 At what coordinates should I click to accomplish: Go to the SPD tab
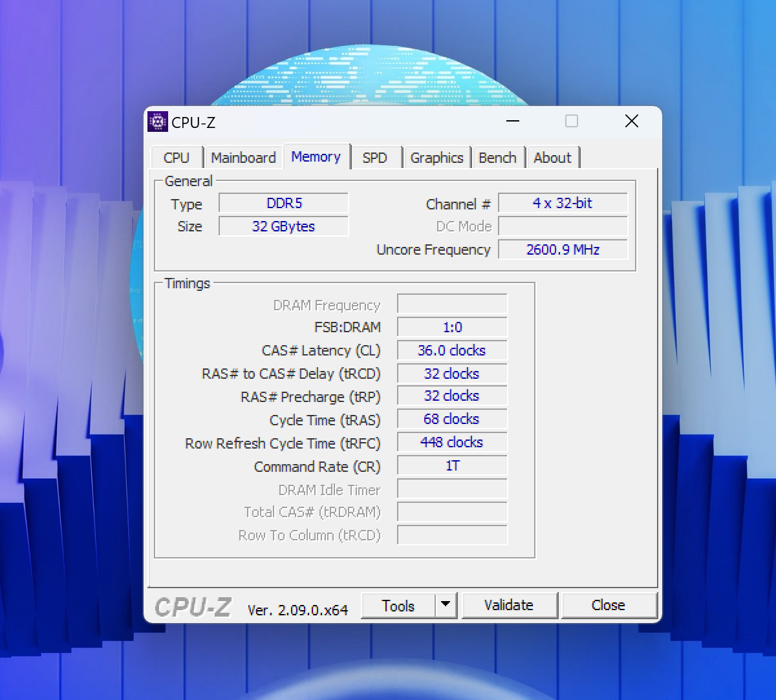click(x=375, y=158)
